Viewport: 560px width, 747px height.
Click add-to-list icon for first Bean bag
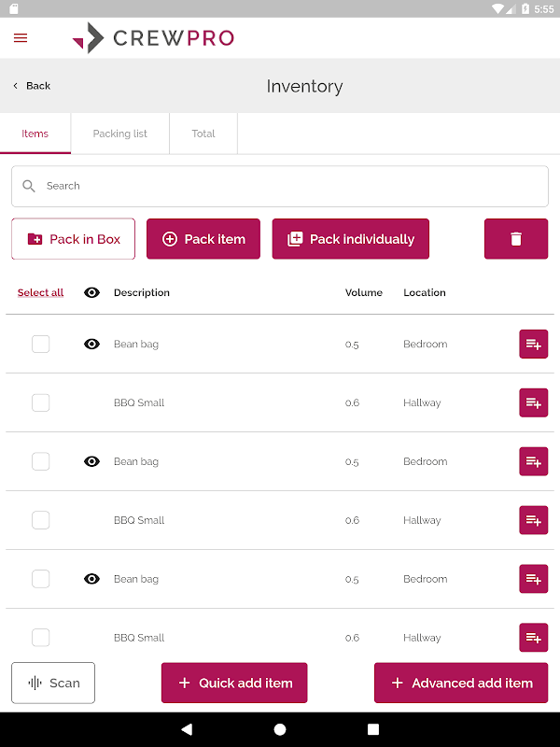coord(533,345)
